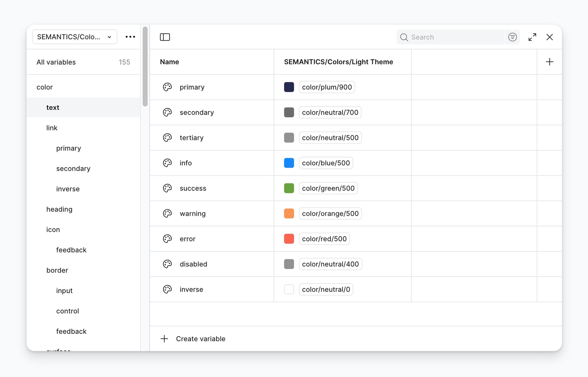Click the red swatch for error

[289, 239]
